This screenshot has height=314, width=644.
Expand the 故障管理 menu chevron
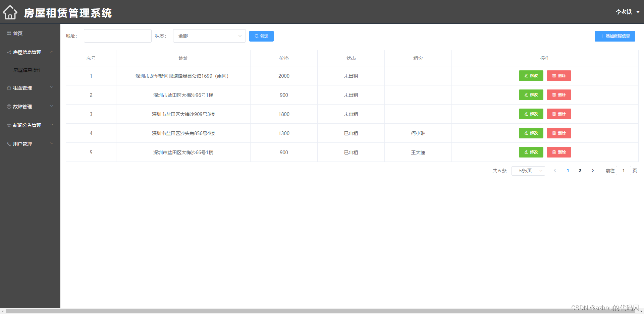tap(52, 106)
